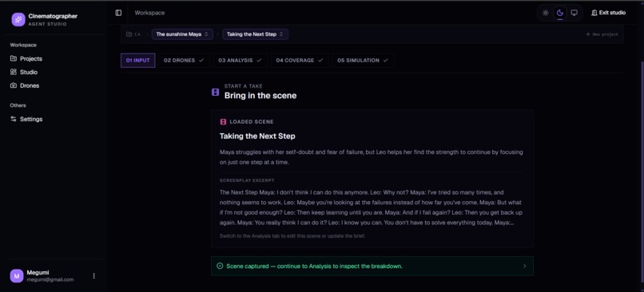Click the Cinematographer app logo icon

tap(18, 20)
